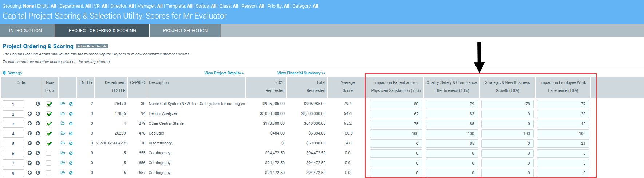Open folder icon for Discretionary row

(63, 143)
